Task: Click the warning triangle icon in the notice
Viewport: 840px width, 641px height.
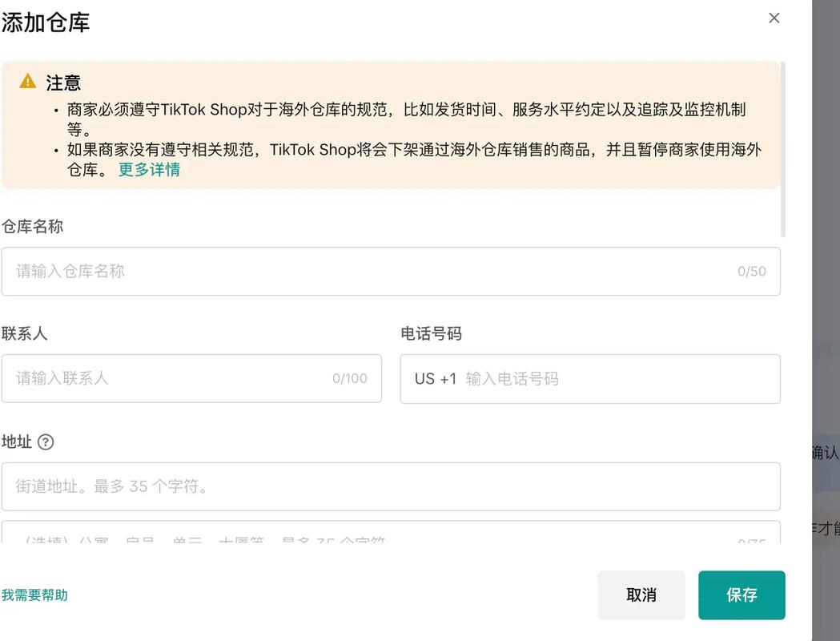Action: (x=27, y=82)
